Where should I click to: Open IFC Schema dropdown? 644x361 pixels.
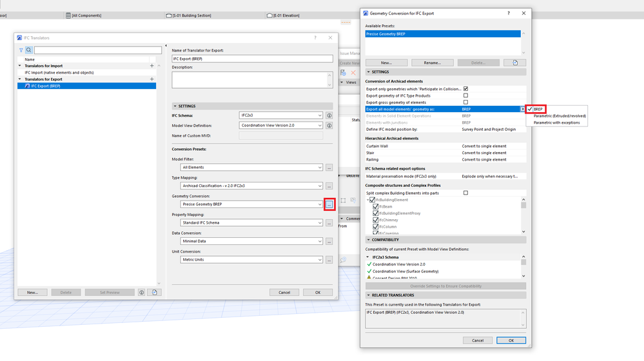(x=281, y=115)
